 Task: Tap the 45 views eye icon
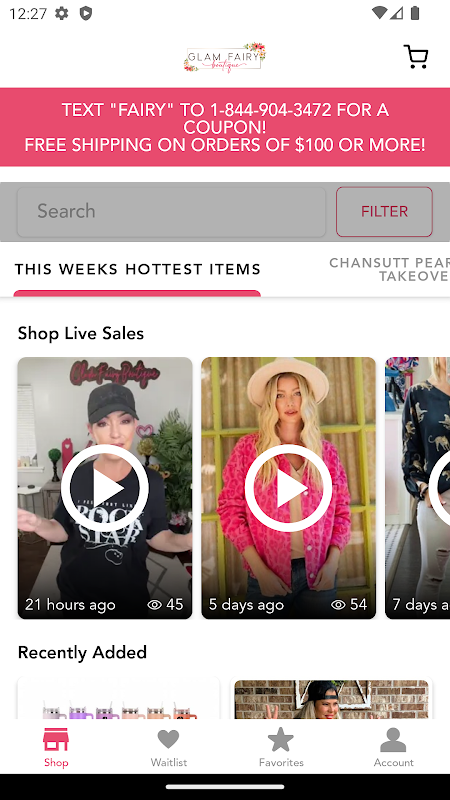(154, 605)
